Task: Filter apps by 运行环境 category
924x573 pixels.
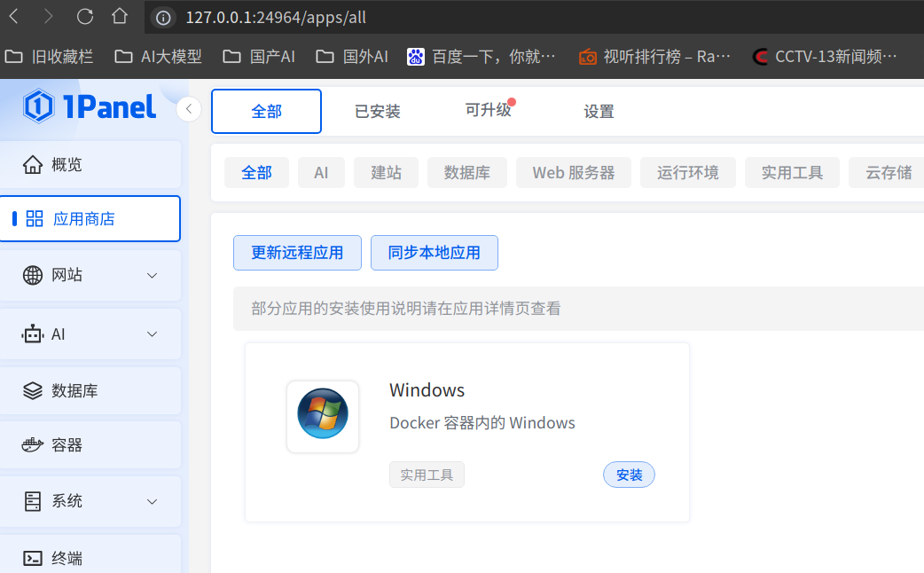Action: (688, 173)
